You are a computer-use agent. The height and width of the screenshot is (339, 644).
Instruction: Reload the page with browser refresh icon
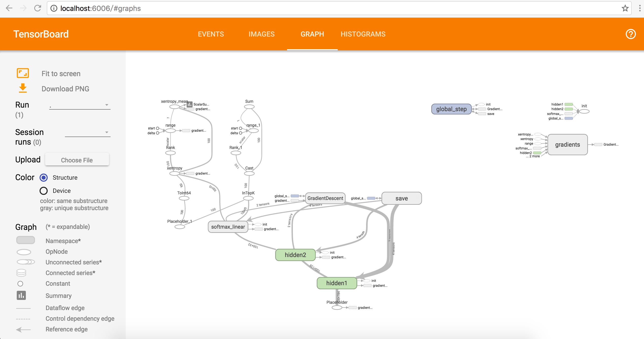click(x=38, y=8)
